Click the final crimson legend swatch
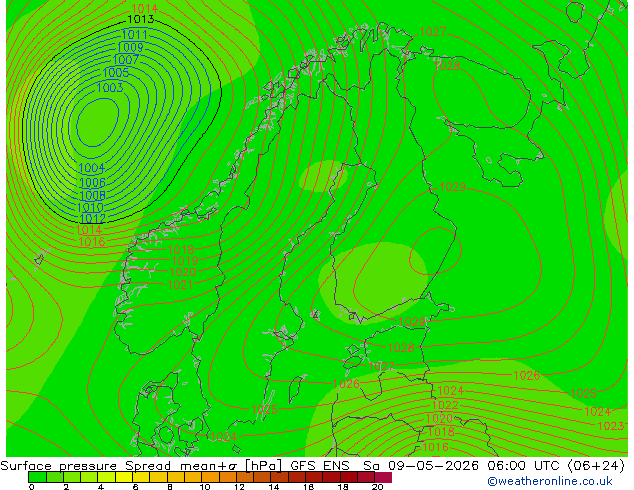This screenshot has height=490, width=634. [383, 477]
